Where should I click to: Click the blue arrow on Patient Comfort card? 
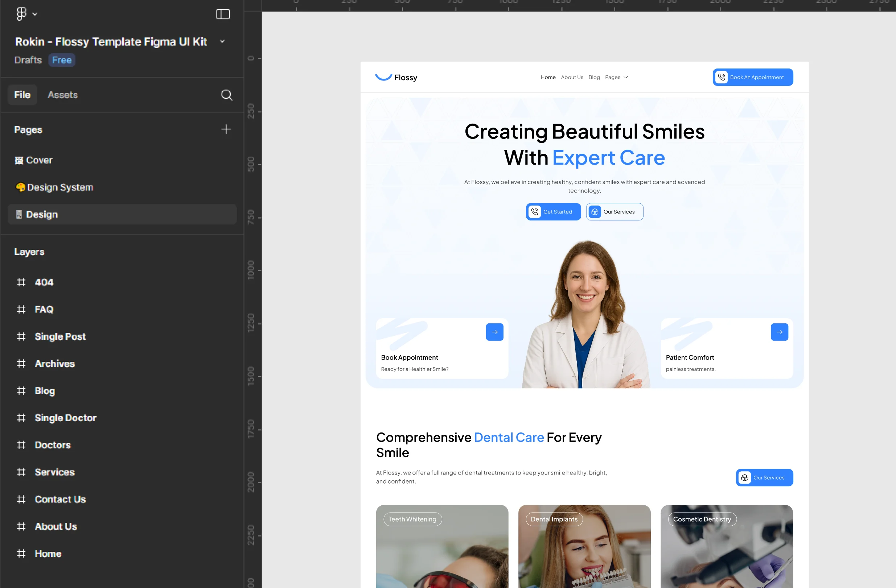(779, 332)
